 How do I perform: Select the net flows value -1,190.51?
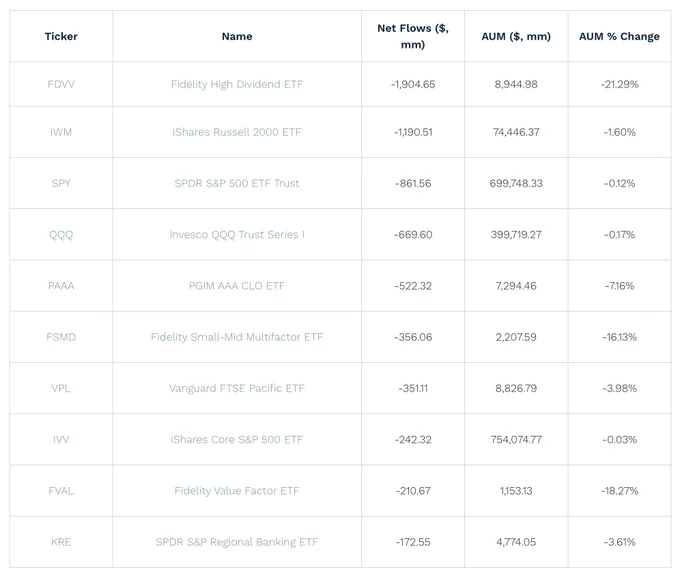tap(413, 132)
